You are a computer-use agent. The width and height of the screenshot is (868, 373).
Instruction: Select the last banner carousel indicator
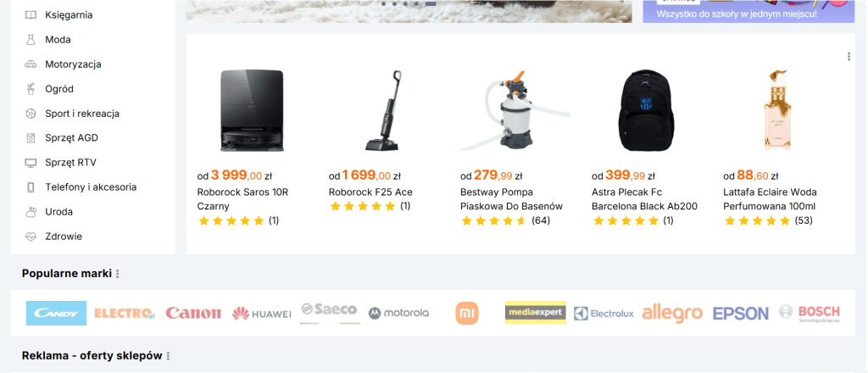(x=430, y=4)
